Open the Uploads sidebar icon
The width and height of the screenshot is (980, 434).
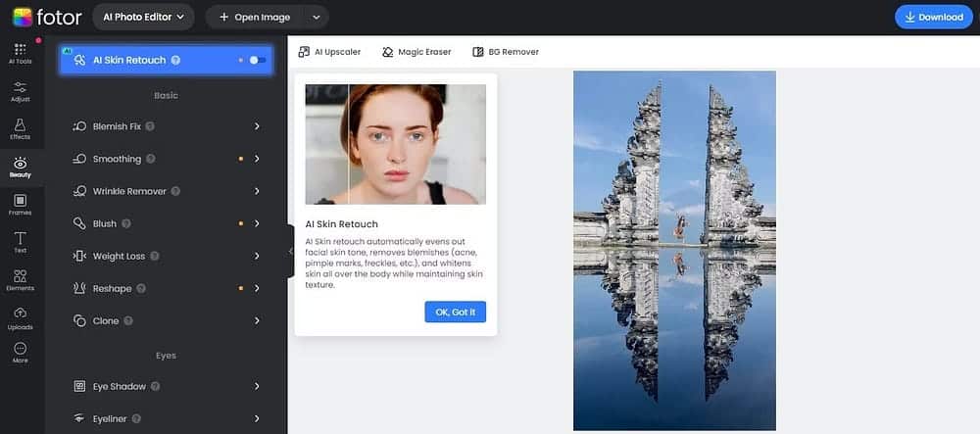click(20, 318)
